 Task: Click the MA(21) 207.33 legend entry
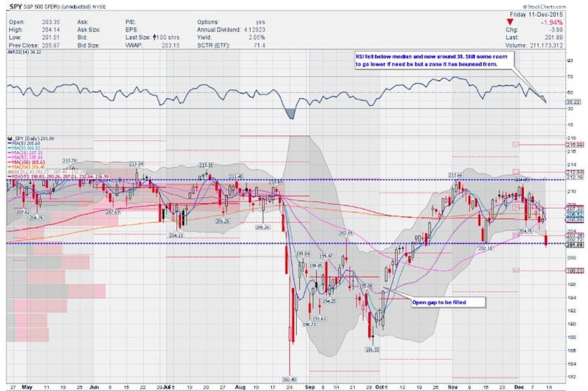[x=27, y=153]
